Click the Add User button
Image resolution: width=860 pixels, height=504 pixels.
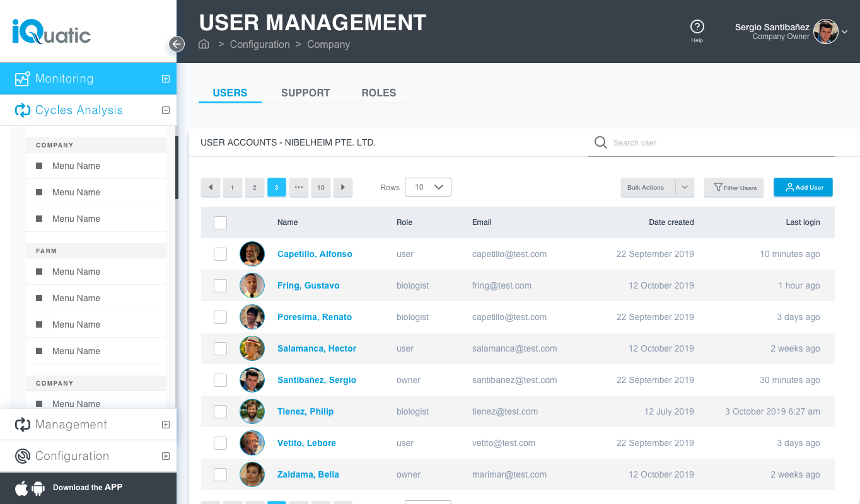[803, 187]
